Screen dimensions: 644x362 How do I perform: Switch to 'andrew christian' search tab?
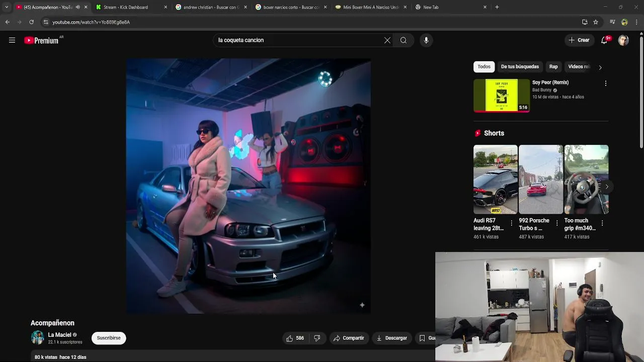[x=211, y=7]
